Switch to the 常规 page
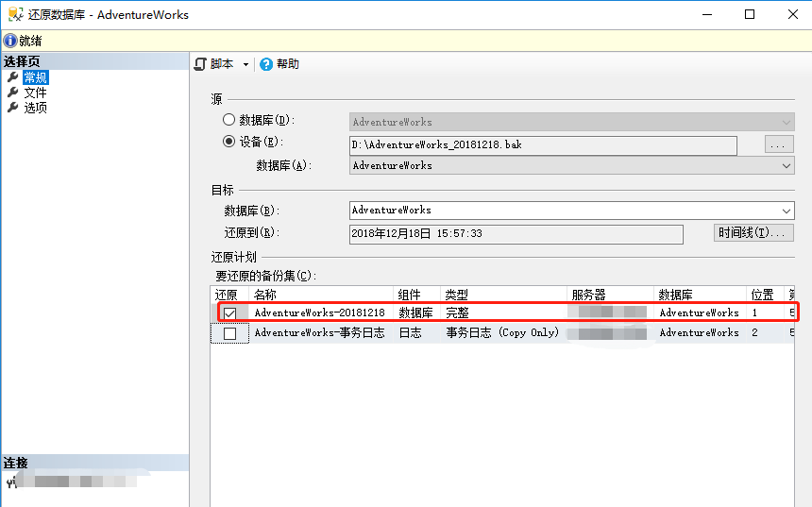812x507 pixels. click(35, 77)
